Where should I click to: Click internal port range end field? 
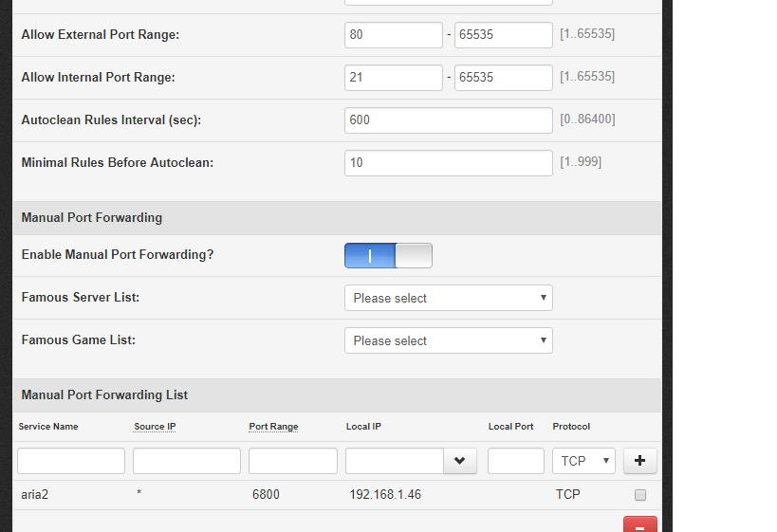[x=504, y=77]
